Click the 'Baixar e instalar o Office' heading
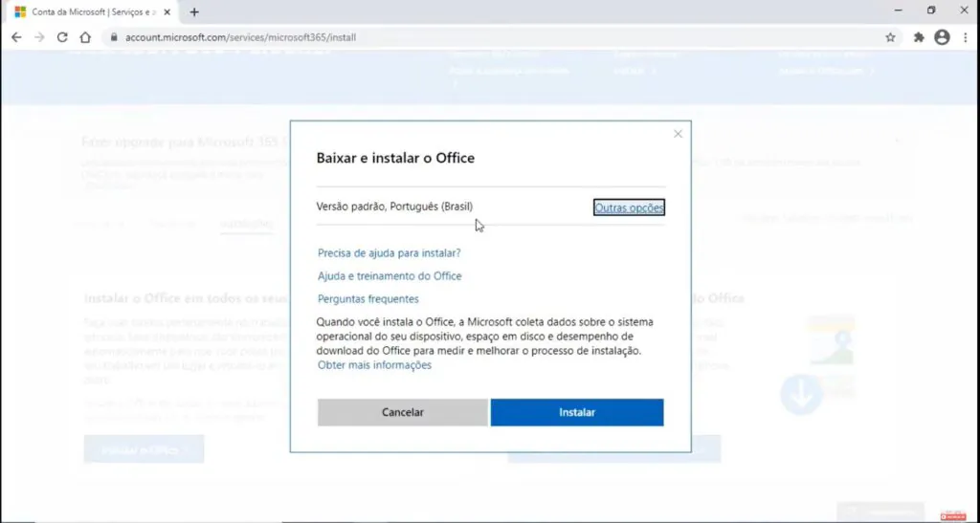Screen dimensions: 980x523 click(x=395, y=158)
